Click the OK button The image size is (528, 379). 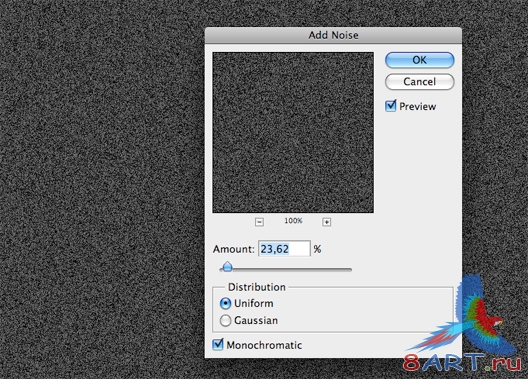420,60
